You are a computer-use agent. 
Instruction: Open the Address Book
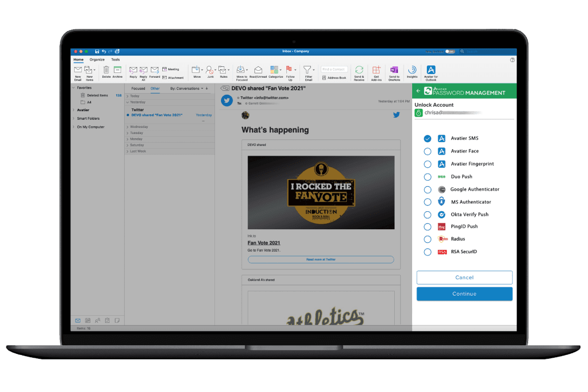334,78
